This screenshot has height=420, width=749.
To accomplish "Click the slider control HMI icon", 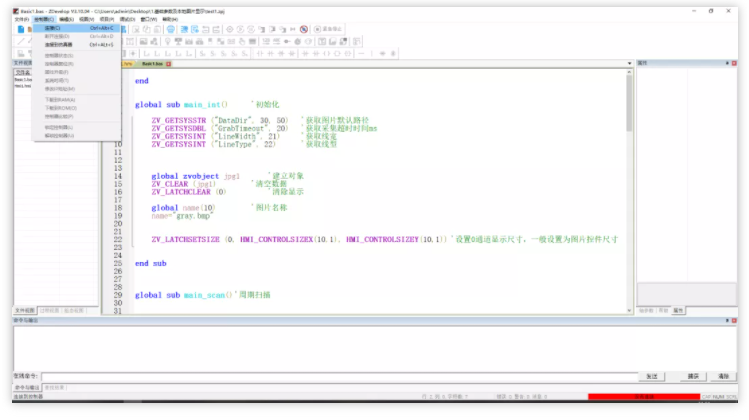I will (x=287, y=42).
